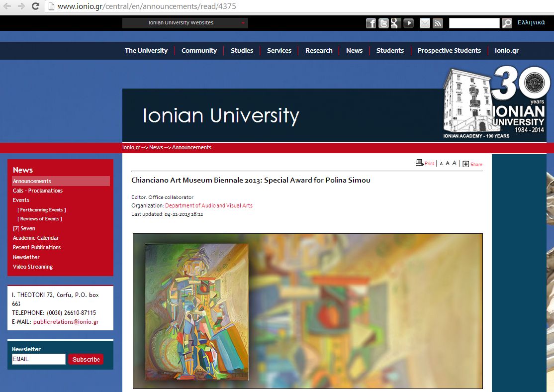Click the YouTube play icon
554x392 pixels.
[408, 23]
